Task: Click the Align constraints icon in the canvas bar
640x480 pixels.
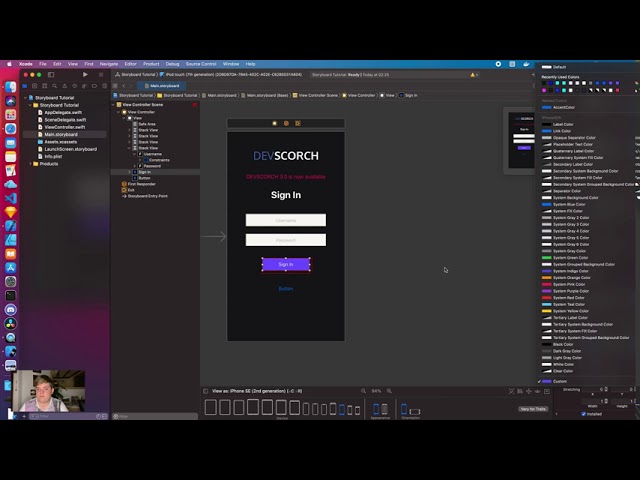Action: (x=520, y=391)
